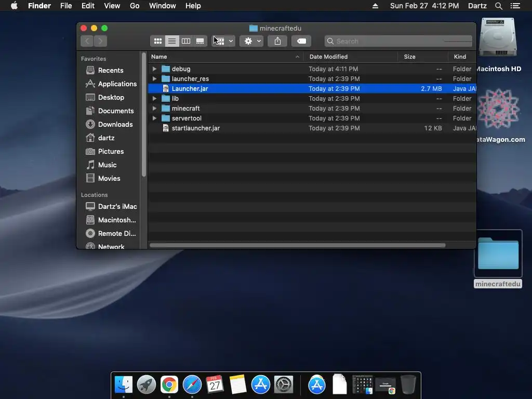
Task: Open Spotlight search in menu bar
Action: [498, 6]
